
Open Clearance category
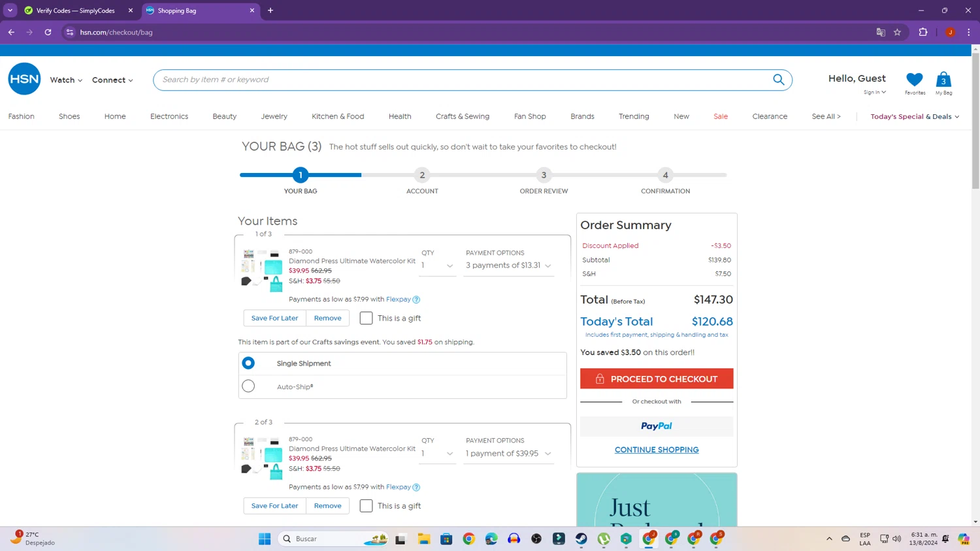(x=770, y=116)
